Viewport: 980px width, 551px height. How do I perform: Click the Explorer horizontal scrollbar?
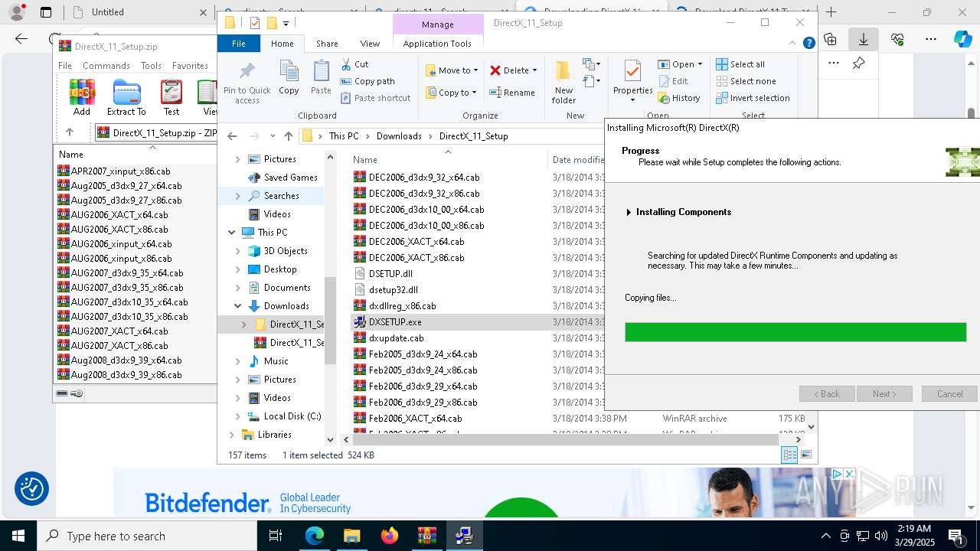(x=566, y=439)
